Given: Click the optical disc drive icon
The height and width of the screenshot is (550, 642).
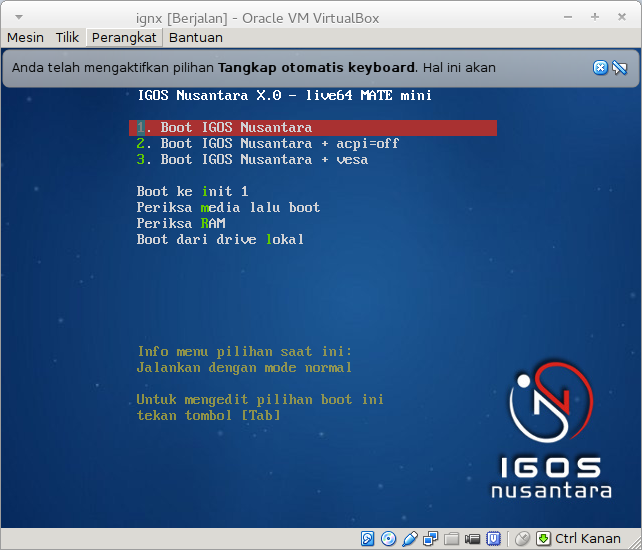Looking at the screenshot, I should click(x=388, y=539).
